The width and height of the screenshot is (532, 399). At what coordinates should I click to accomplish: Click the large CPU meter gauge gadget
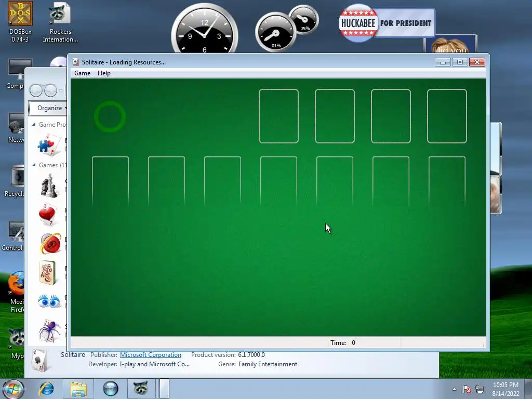(x=275, y=33)
